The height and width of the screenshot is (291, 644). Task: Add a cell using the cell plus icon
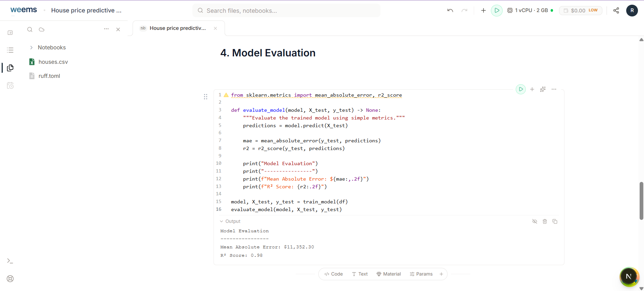(x=532, y=89)
